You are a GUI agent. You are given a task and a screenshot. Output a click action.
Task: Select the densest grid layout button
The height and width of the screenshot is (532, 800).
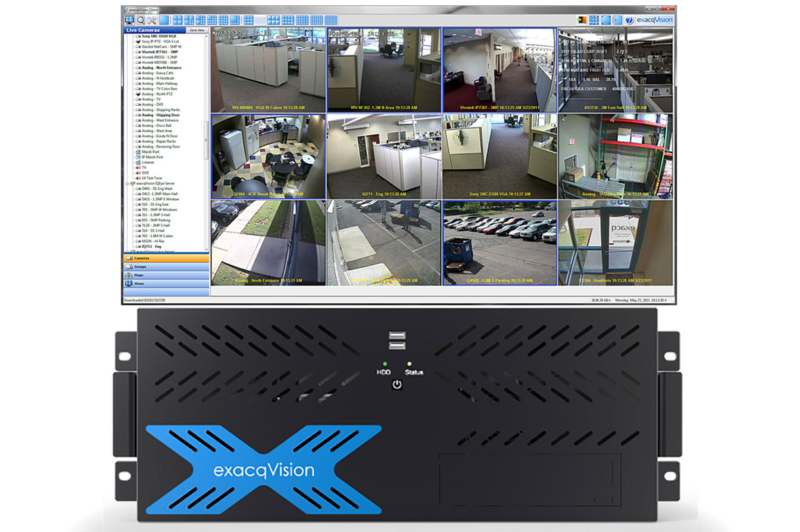pyautogui.click(x=331, y=20)
